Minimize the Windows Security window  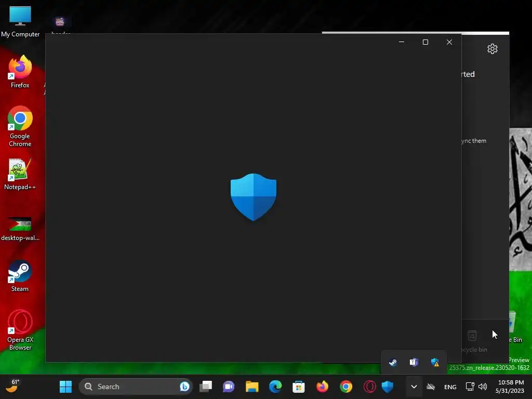402,42
